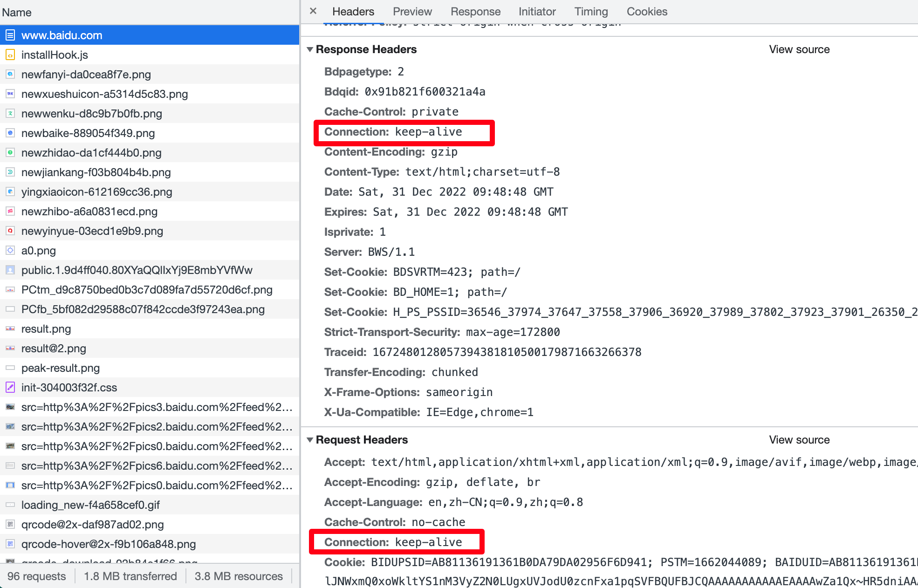
Task: Click the image icon of a0.png
Action: tap(10, 251)
